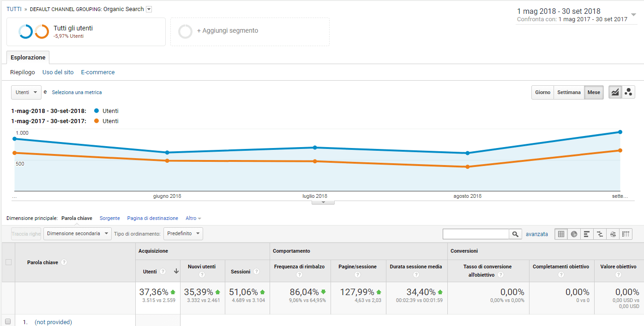Switch to line chart view icon
This screenshot has width=644, height=326.
point(615,92)
